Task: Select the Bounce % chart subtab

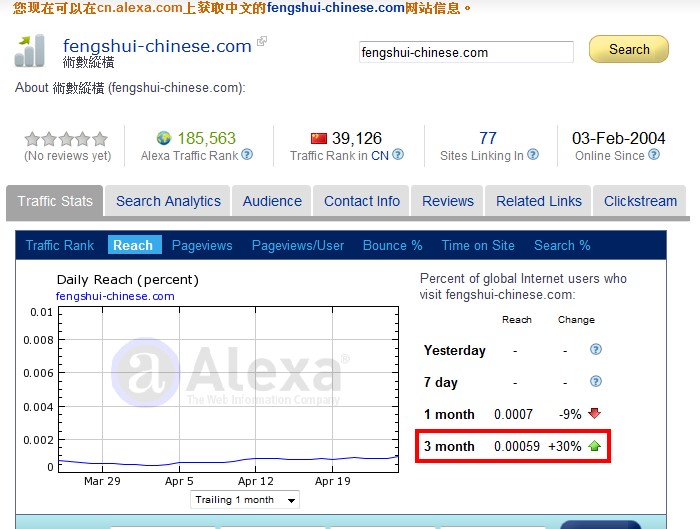Action: point(392,245)
